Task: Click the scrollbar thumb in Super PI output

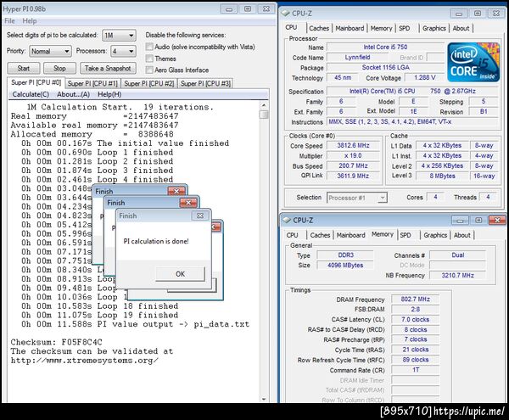Action: [264, 115]
